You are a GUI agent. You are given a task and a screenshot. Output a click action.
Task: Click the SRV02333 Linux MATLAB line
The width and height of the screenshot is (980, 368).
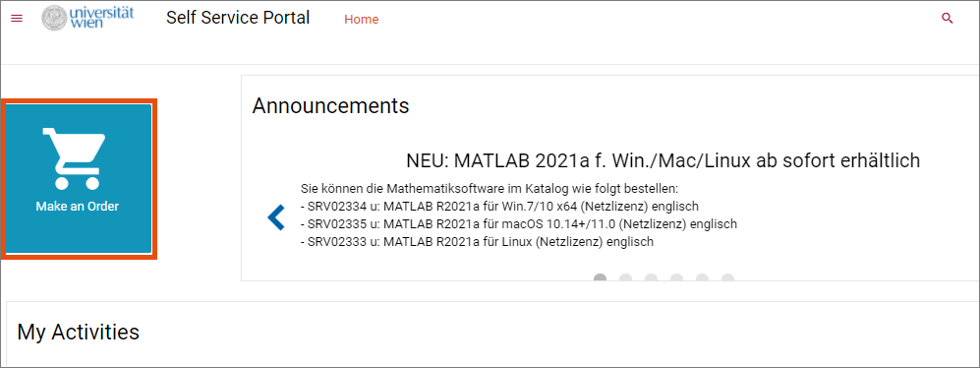coord(477,242)
